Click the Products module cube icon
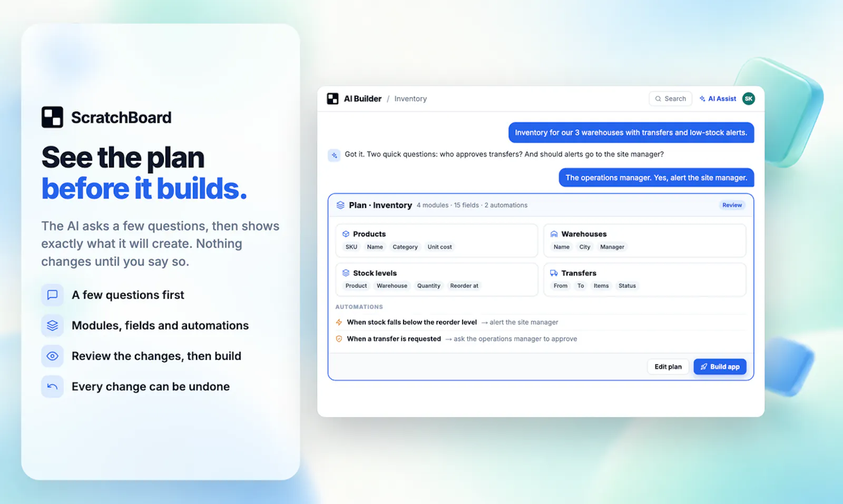This screenshot has height=504, width=843. click(346, 234)
